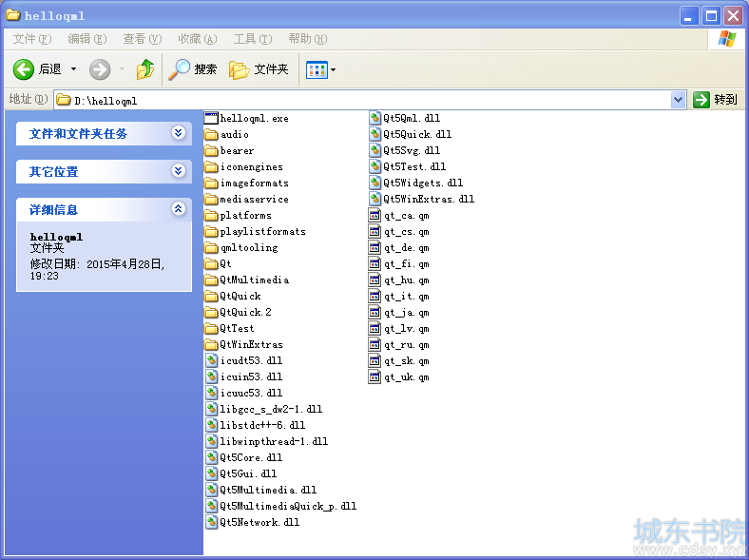Viewport: 749px width, 560px height.
Task: Open the Views icon in toolbar
Action: (317, 70)
